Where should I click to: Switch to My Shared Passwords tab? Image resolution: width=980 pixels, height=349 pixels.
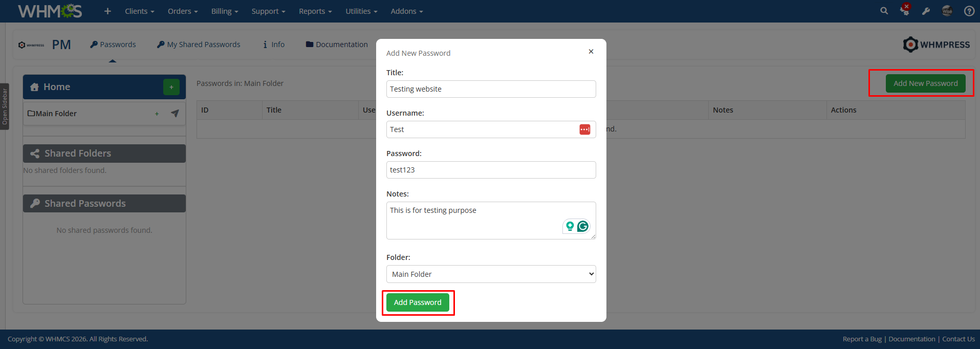coord(199,45)
